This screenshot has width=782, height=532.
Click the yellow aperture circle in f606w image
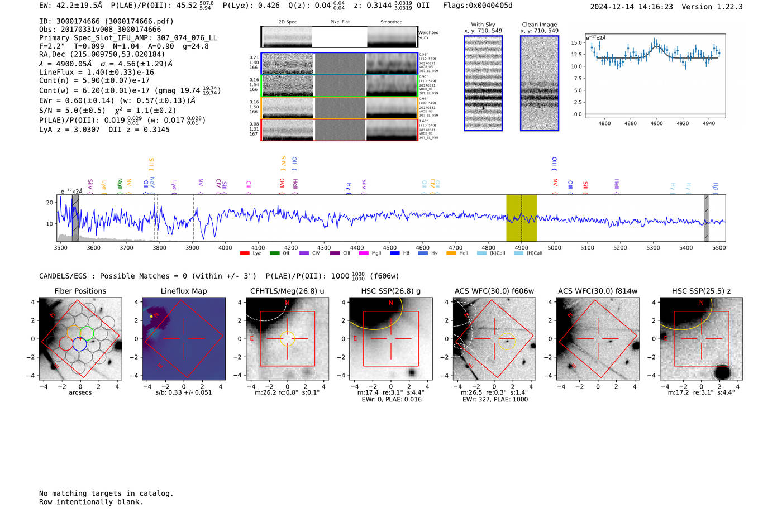tap(507, 342)
